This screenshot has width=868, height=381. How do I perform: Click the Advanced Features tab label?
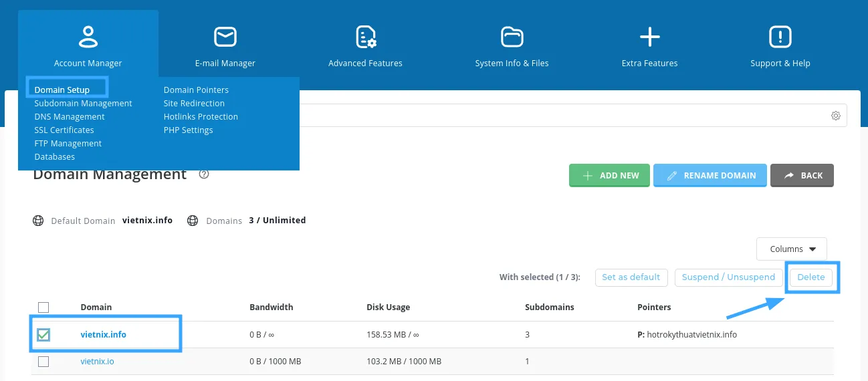(x=366, y=63)
